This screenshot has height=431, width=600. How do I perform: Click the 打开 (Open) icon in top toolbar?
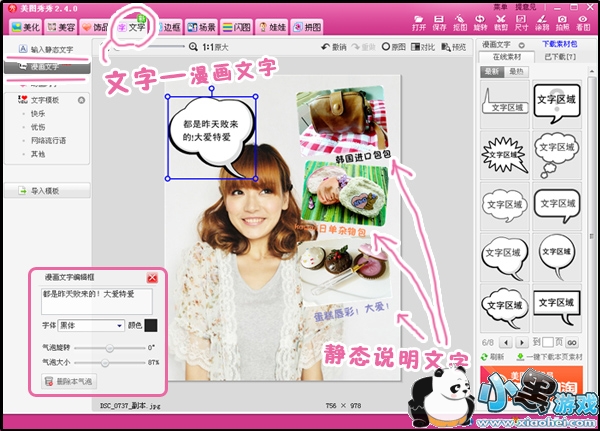coord(417,24)
